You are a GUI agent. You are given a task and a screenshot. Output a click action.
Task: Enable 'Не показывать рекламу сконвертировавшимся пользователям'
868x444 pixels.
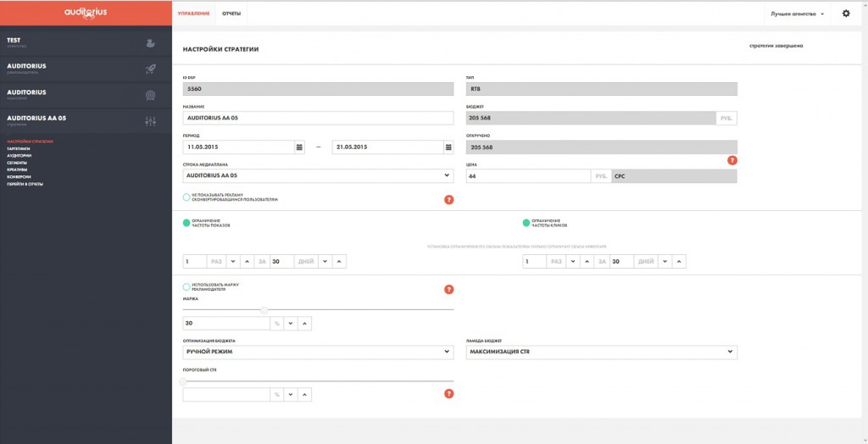tap(186, 197)
